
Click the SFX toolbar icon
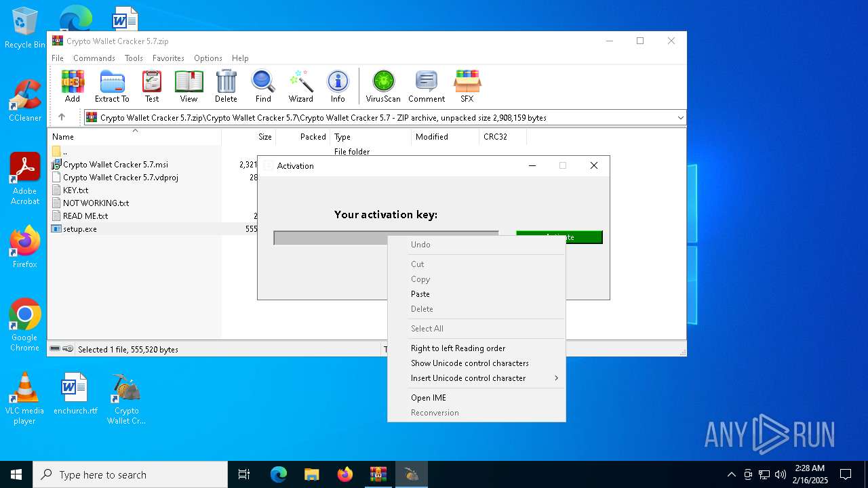pyautogui.click(x=467, y=86)
